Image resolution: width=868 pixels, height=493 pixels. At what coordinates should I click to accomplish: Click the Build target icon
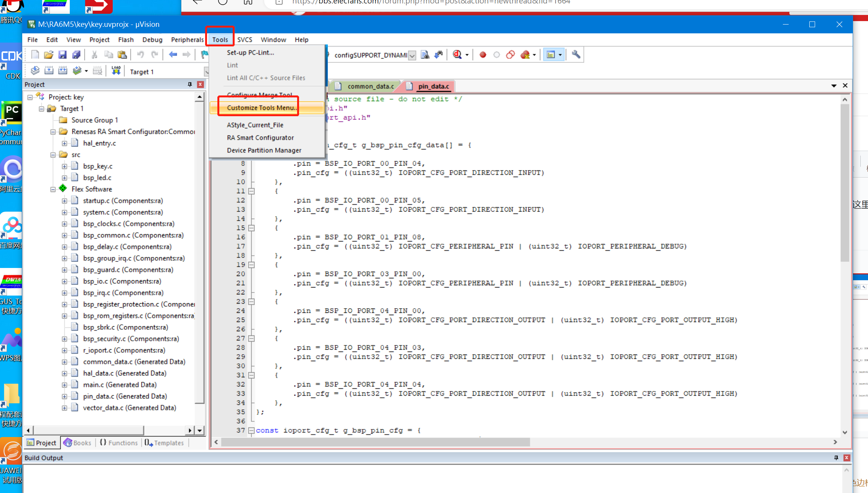tap(49, 71)
